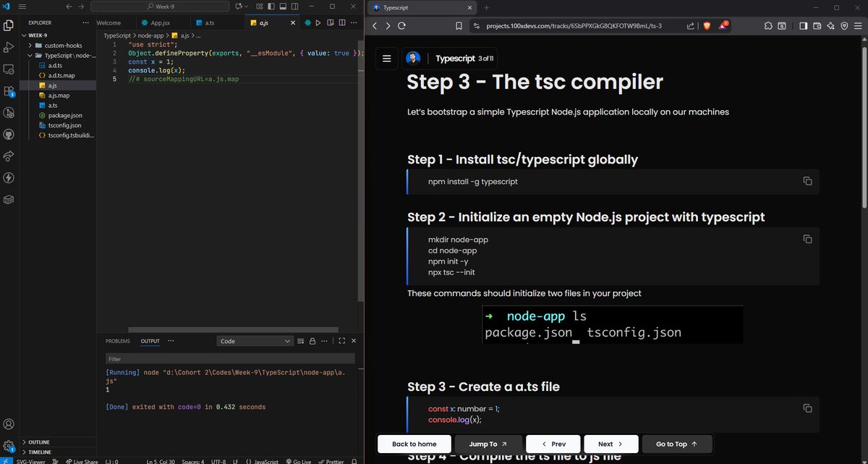Open panel views overflow next to OUTPUT

coord(171,341)
